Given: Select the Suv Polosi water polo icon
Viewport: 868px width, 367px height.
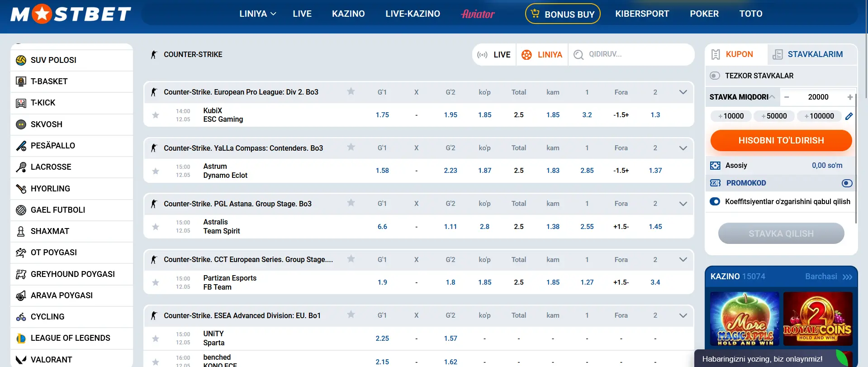Looking at the screenshot, I should click(21, 60).
